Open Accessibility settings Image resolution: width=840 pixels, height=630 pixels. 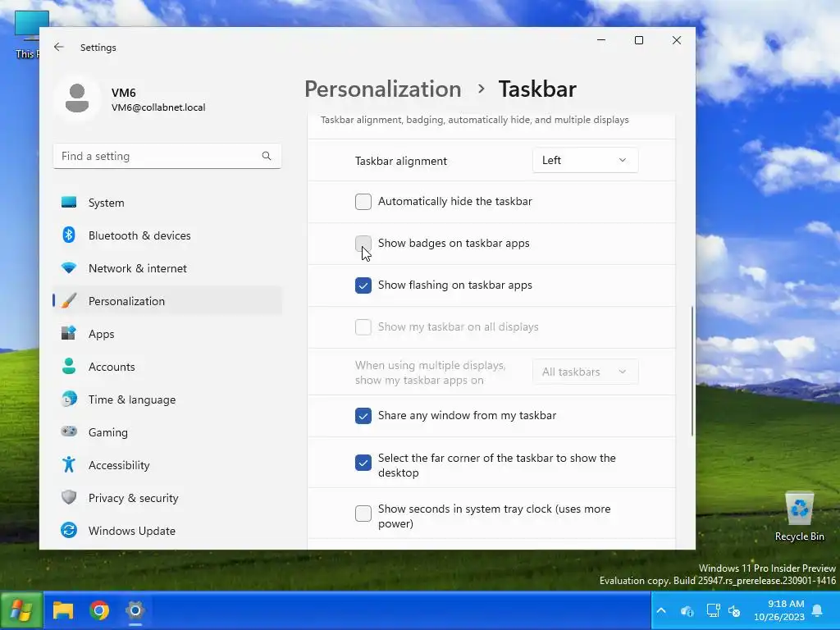click(x=167, y=464)
